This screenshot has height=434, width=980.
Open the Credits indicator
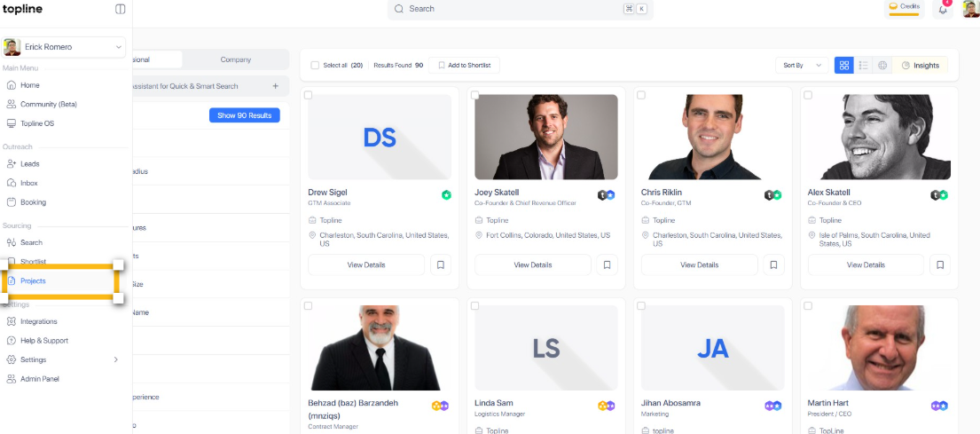pos(904,8)
